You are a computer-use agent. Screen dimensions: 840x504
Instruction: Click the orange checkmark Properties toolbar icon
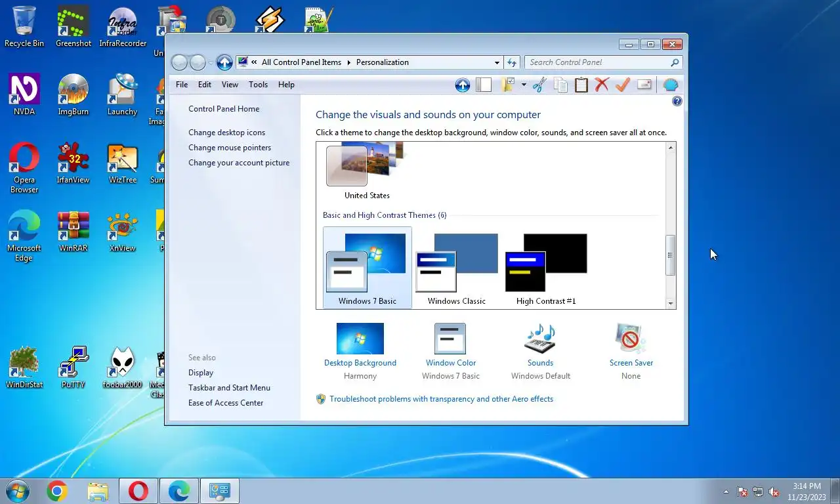[x=623, y=85]
